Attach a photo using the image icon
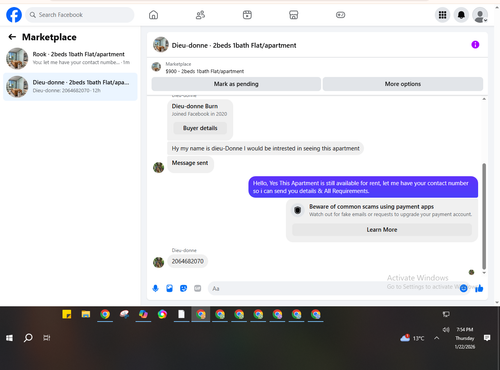 (x=169, y=288)
